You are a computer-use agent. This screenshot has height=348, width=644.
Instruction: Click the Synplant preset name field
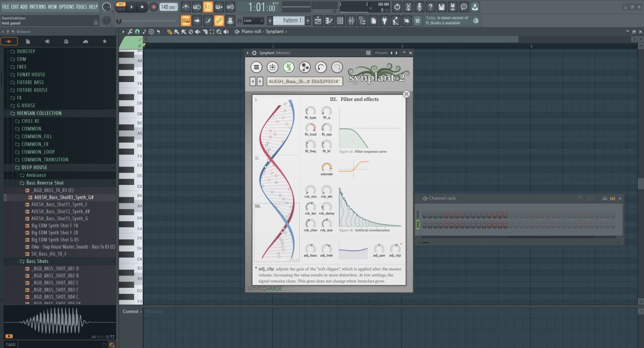tap(304, 81)
